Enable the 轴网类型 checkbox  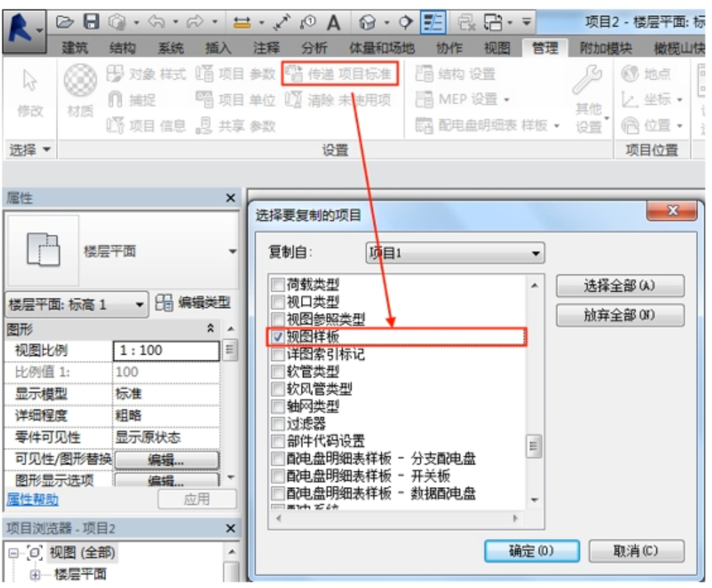point(278,406)
